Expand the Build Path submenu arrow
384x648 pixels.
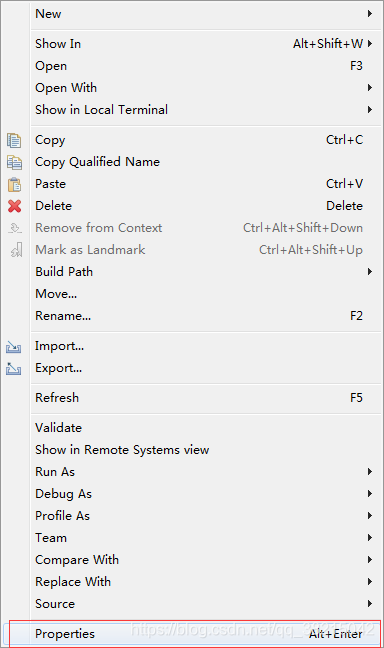370,272
